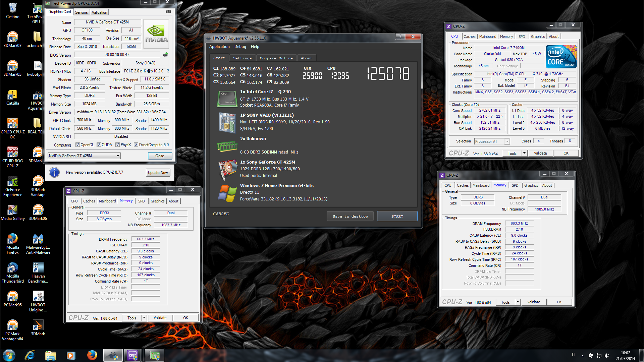Click the Close button in GPU-Z
This screenshot has height=362, width=644.
pos(160,156)
